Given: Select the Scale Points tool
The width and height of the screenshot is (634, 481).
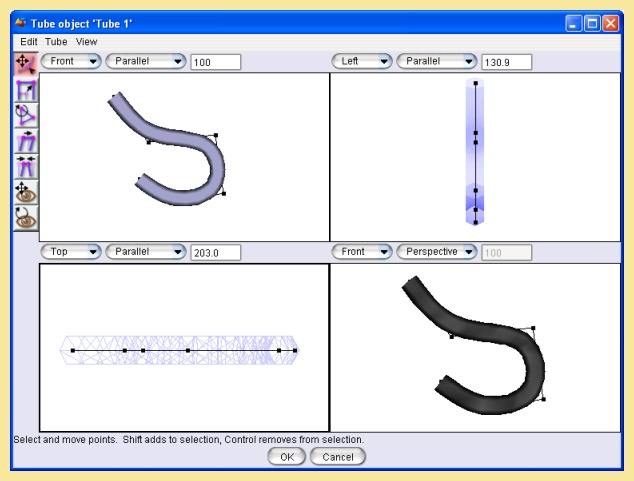Looking at the screenshot, I should tap(25, 90).
